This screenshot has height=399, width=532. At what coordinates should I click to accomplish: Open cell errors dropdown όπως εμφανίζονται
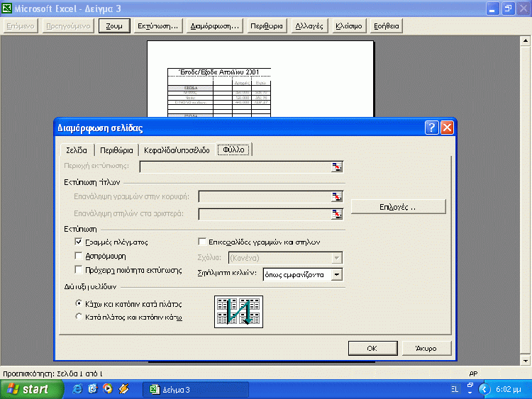[x=336, y=274]
